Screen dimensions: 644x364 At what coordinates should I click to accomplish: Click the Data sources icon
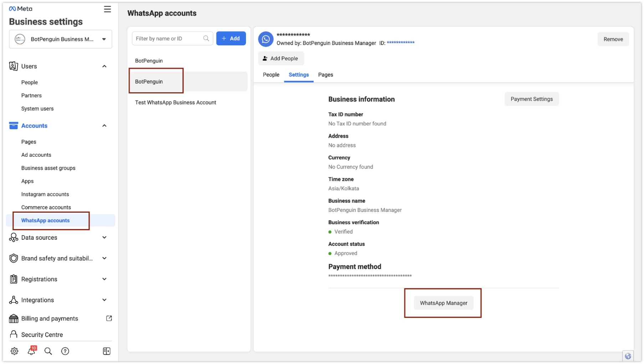point(14,238)
